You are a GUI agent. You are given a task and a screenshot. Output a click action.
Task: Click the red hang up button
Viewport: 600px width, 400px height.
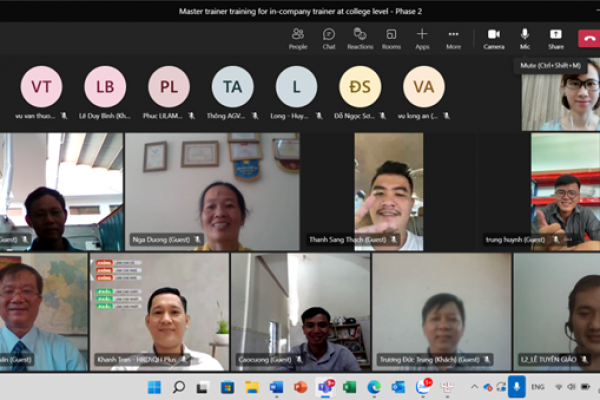tap(589, 39)
